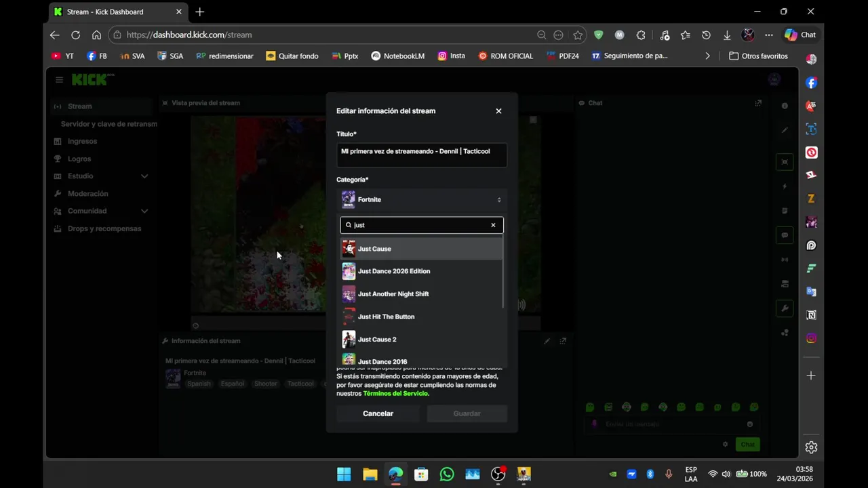This screenshot has height=488, width=868.
Task: Close the Kick Dashboard tab
Action: point(179,12)
